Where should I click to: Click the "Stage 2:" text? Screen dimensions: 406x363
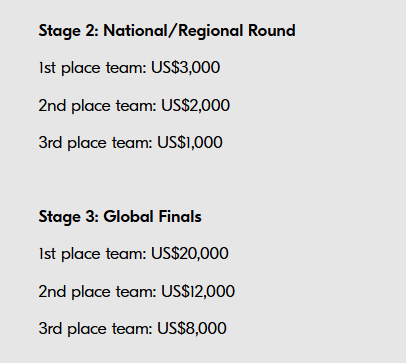[x=69, y=31]
